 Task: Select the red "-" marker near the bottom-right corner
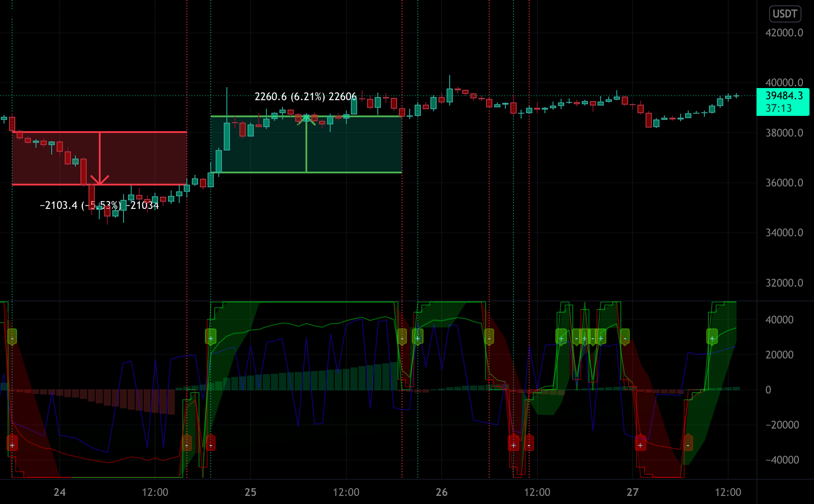coord(688,445)
